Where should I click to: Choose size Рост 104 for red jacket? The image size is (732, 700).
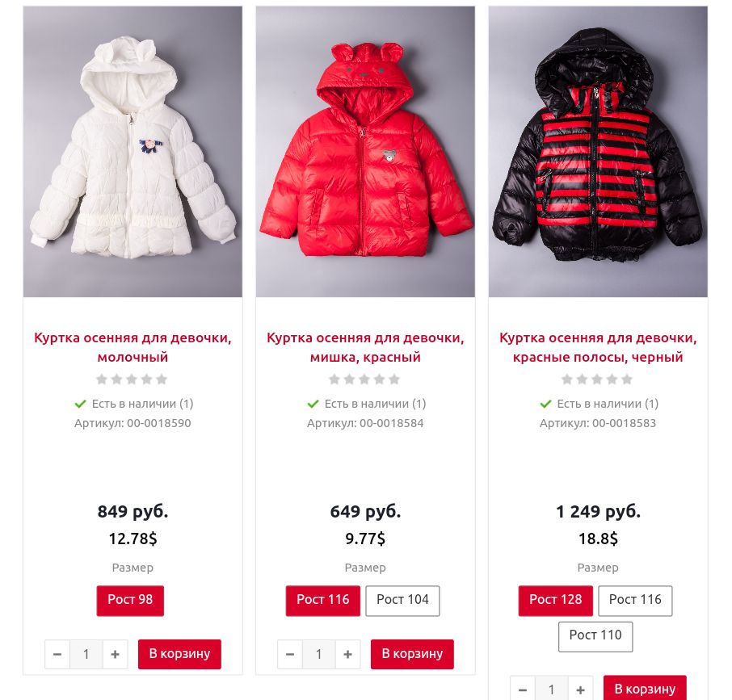point(402,601)
